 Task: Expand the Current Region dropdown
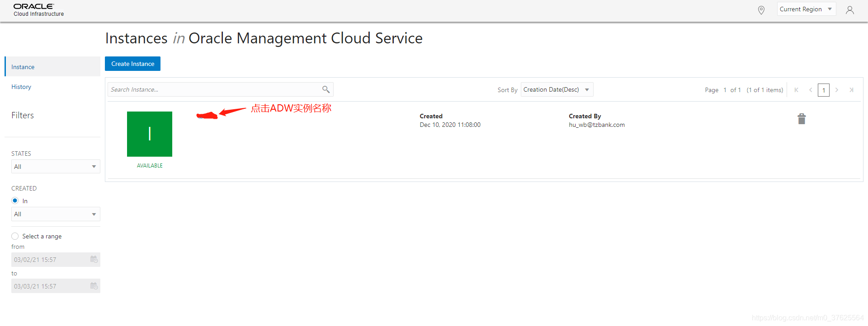pos(806,9)
